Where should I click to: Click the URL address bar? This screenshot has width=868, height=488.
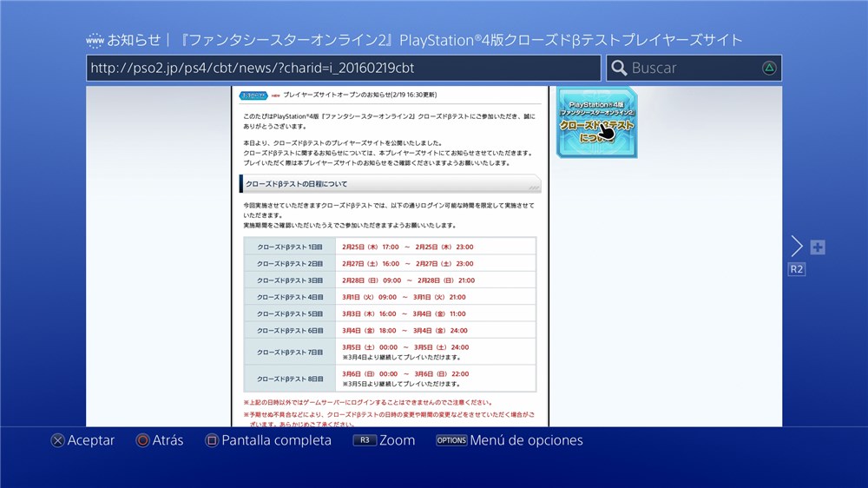tap(343, 68)
